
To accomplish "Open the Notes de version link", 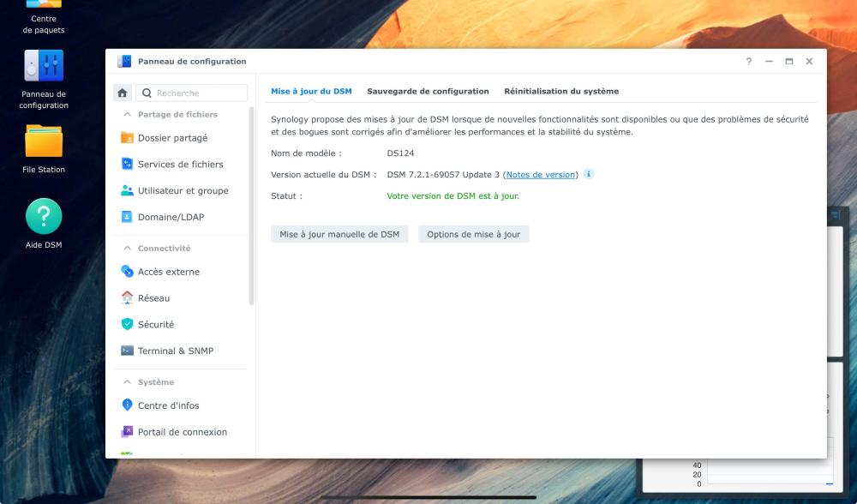I will (x=540, y=175).
